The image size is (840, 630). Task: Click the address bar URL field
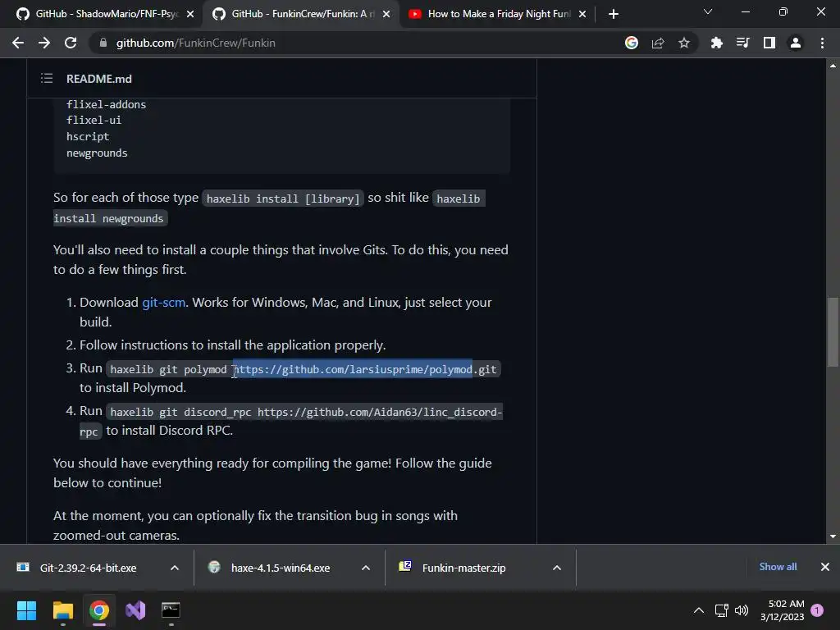pyautogui.click(x=354, y=43)
